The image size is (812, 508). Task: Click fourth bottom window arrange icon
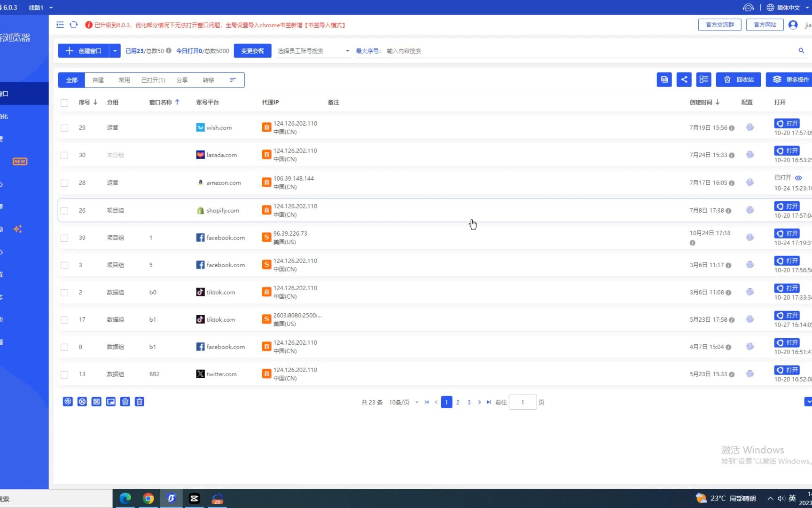(x=111, y=402)
